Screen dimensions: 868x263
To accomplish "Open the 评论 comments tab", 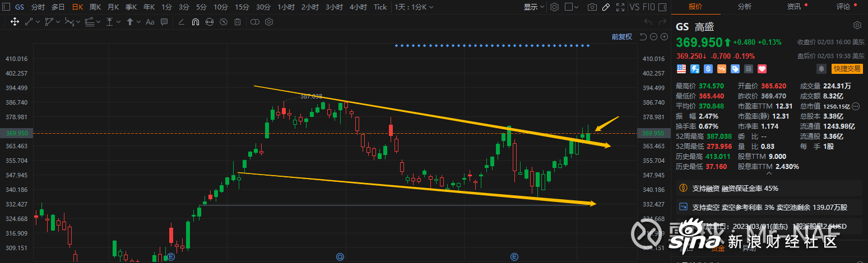I will 843,7.
